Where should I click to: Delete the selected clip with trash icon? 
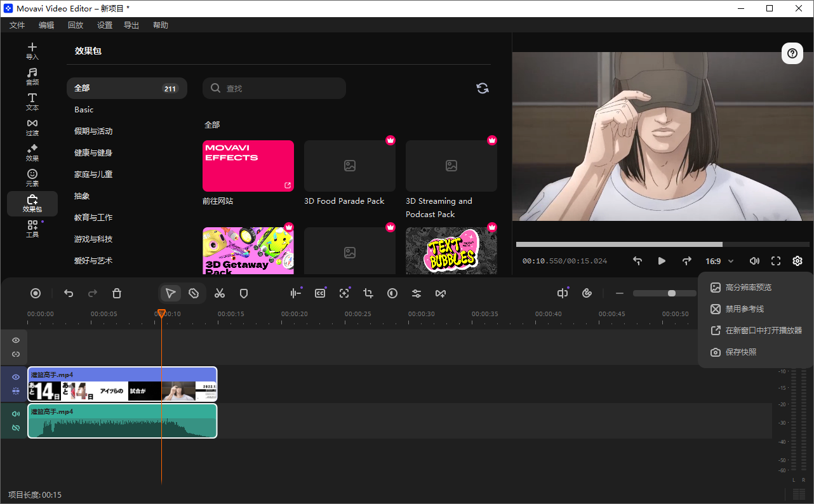117,293
